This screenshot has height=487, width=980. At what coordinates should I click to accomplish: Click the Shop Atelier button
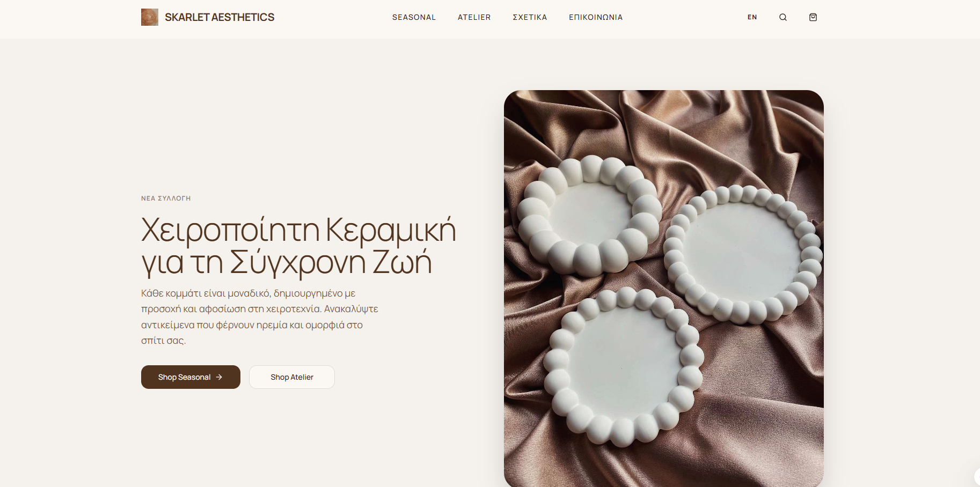click(292, 377)
